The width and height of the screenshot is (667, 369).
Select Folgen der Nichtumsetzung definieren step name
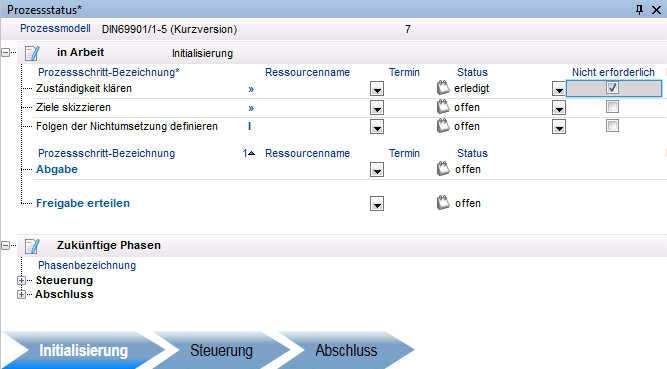click(127, 126)
